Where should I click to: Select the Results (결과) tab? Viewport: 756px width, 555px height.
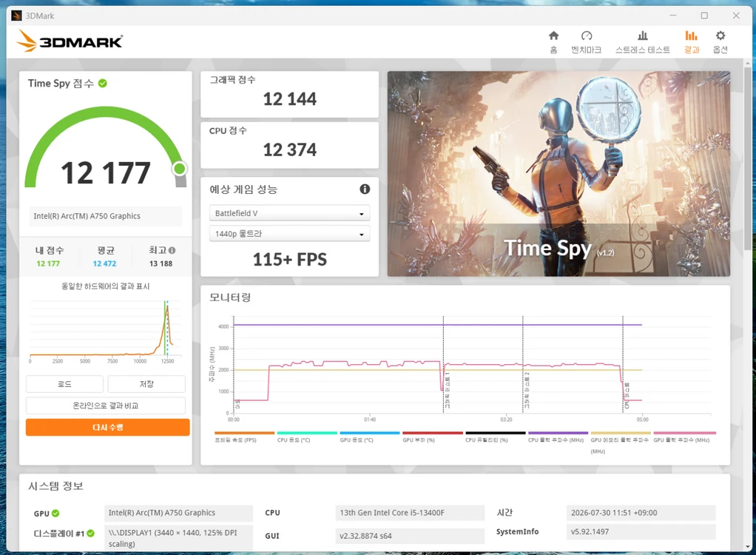(692, 42)
